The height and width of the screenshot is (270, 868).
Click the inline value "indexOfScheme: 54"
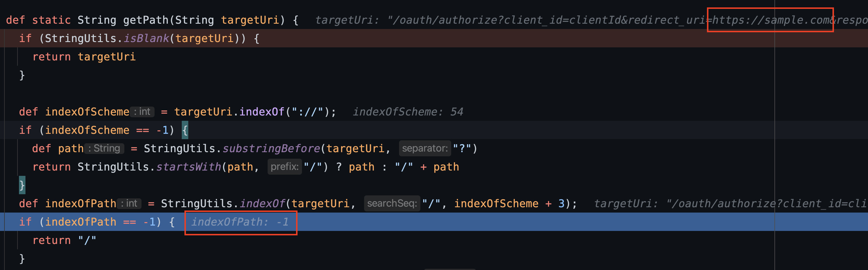tap(409, 112)
